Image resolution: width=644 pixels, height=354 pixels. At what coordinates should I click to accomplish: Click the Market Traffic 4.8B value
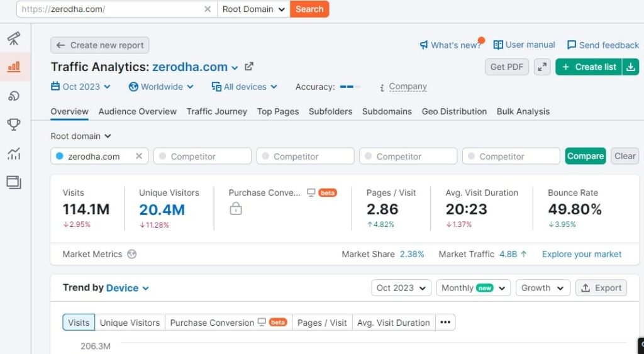coord(508,254)
